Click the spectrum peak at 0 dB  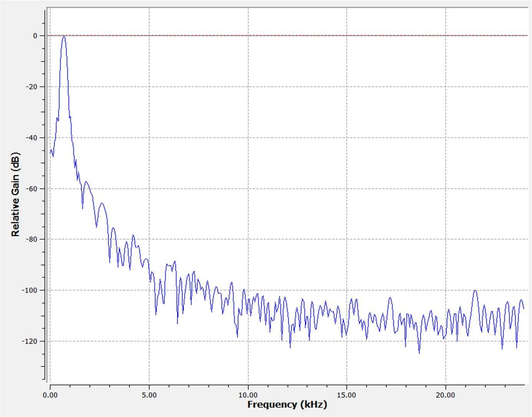64,37
